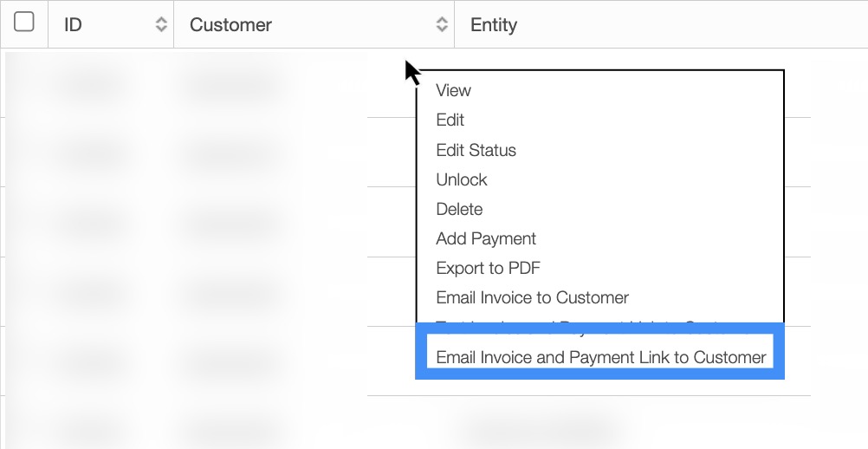
Task: Click the descending arrow in ID column
Action: (x=160, y=29)
